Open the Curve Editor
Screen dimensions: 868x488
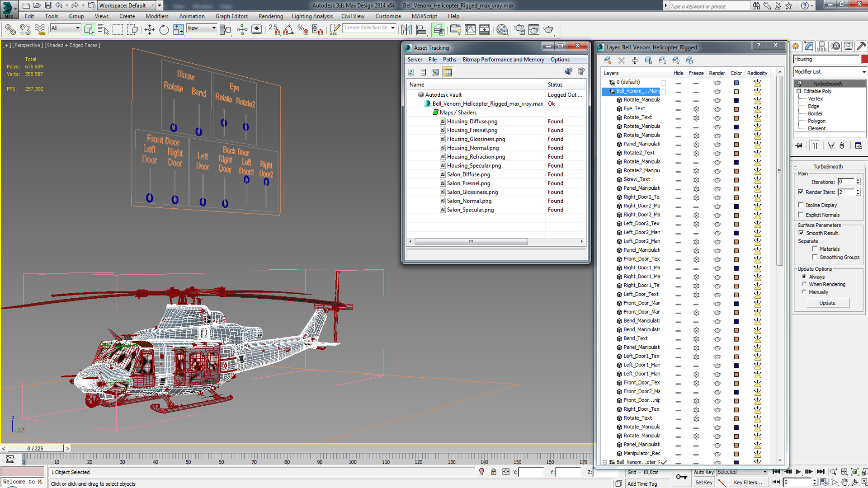[470, 30]
